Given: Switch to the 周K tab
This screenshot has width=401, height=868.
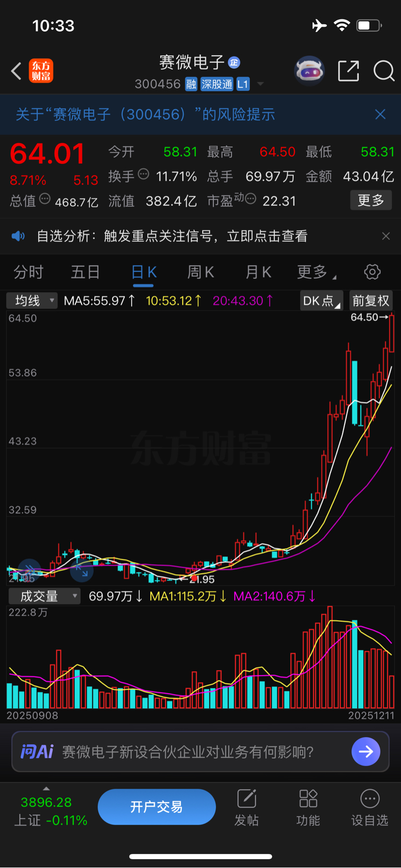Looking at the screenshot, I should [x=201, y=272].
